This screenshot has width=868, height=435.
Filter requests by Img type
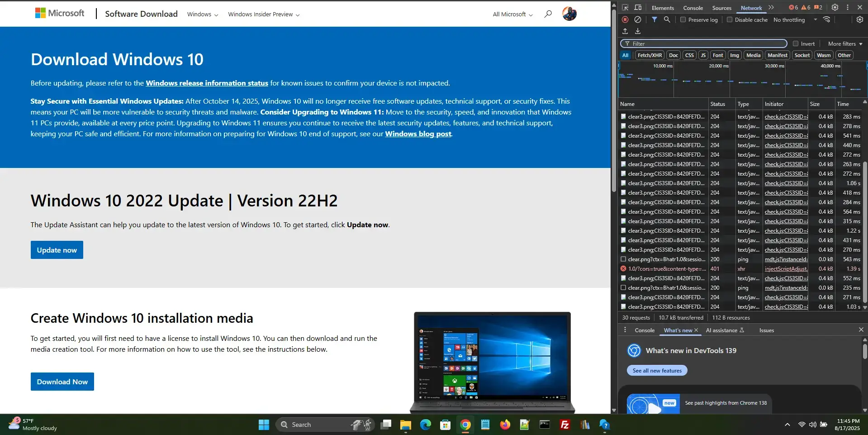735,55
